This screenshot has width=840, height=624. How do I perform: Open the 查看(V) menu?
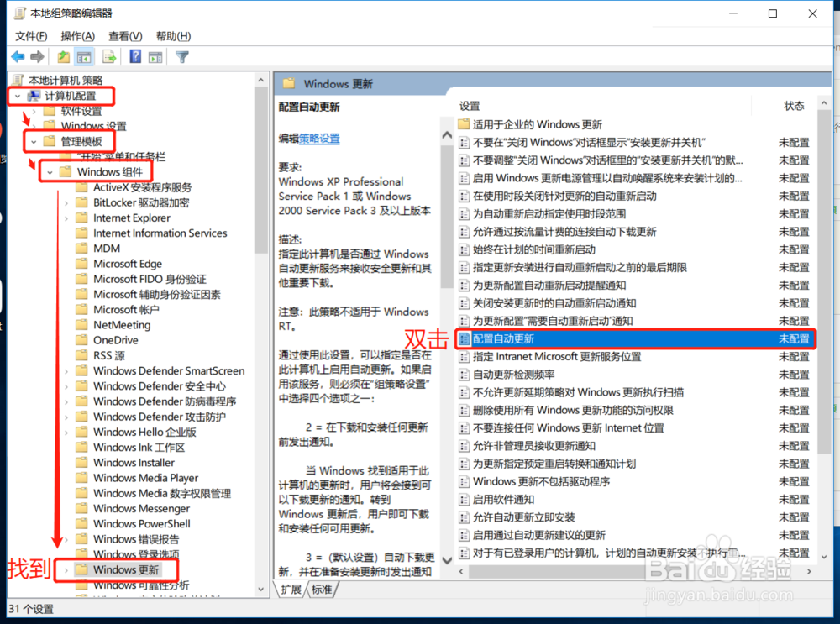point(123,36)
